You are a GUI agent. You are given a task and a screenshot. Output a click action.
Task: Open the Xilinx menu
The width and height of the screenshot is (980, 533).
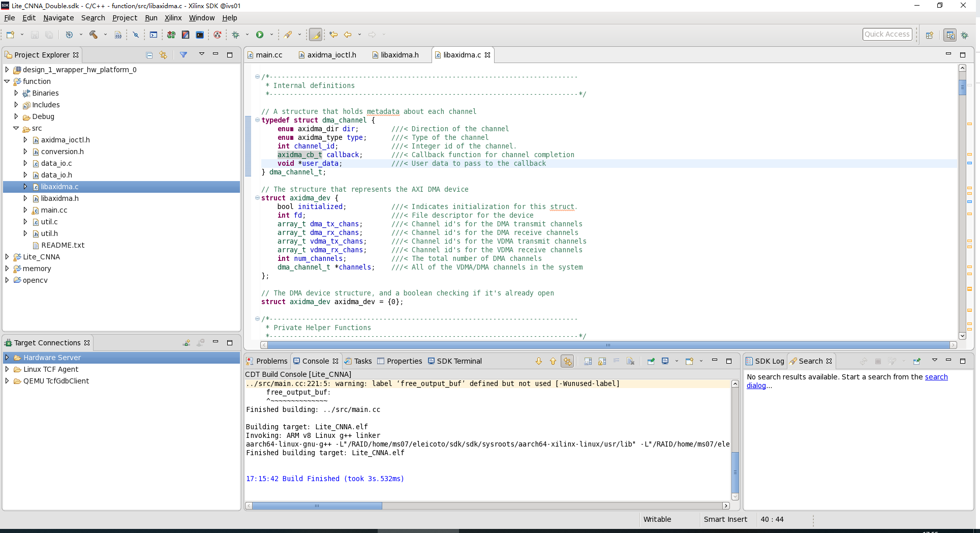pos(173,18)
